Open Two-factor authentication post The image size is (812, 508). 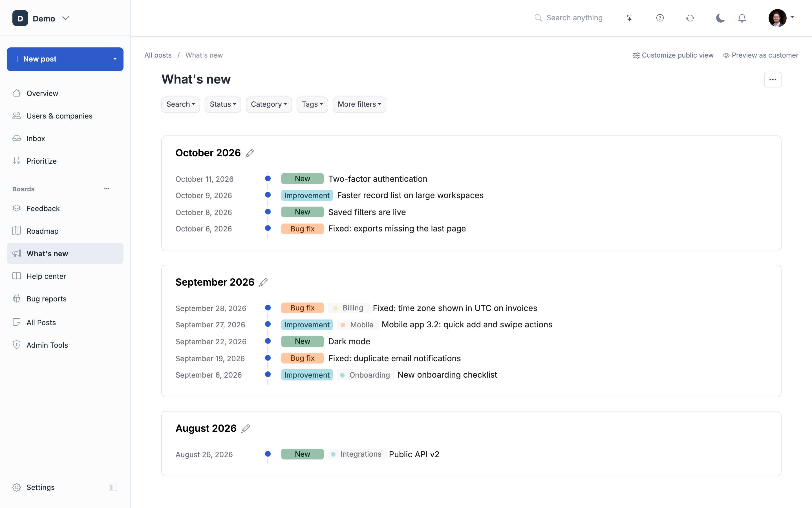tap(378, 179)
